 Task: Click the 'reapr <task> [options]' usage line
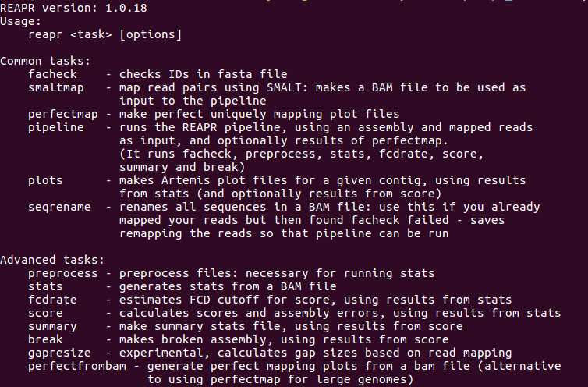point(105,35)
